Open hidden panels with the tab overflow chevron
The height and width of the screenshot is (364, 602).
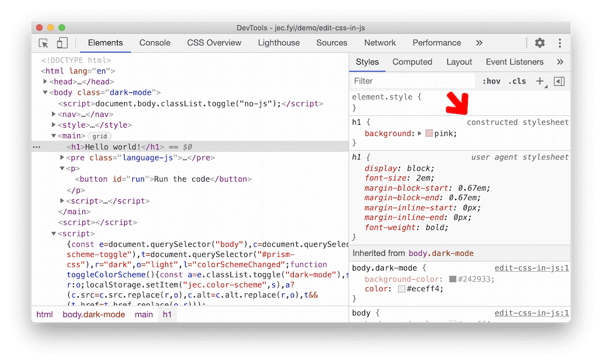(x=479, y=42)
